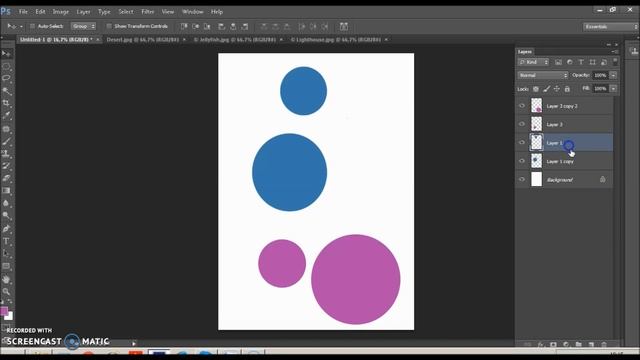Click the Lock all icon in Layers panel
Viewport: 640px width, 360px height.
[x=567, y=89]
